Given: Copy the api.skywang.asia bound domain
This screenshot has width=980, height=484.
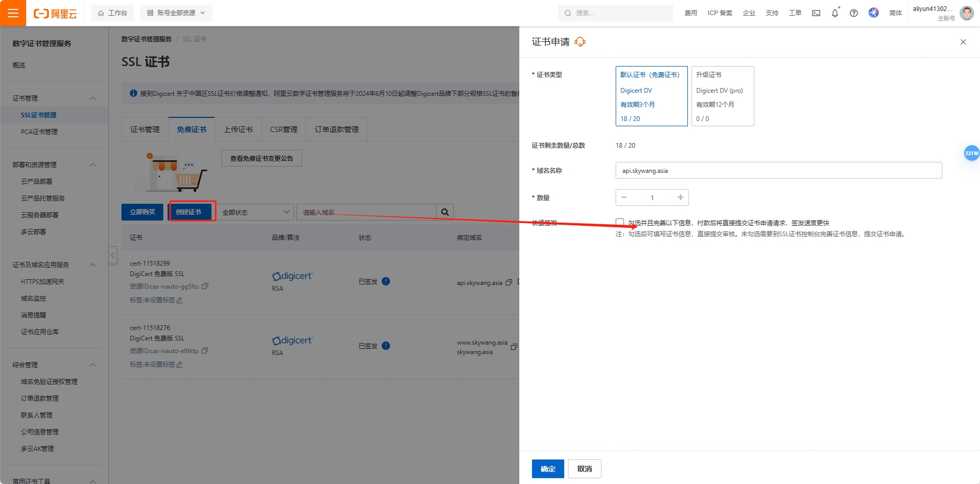Looking at the screenshot, I should (509, 282).
